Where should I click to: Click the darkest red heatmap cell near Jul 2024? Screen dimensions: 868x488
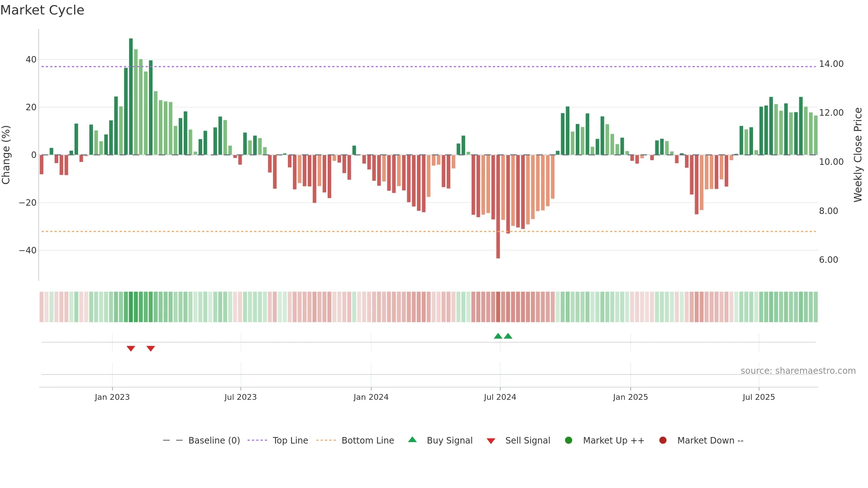point(498,307)
